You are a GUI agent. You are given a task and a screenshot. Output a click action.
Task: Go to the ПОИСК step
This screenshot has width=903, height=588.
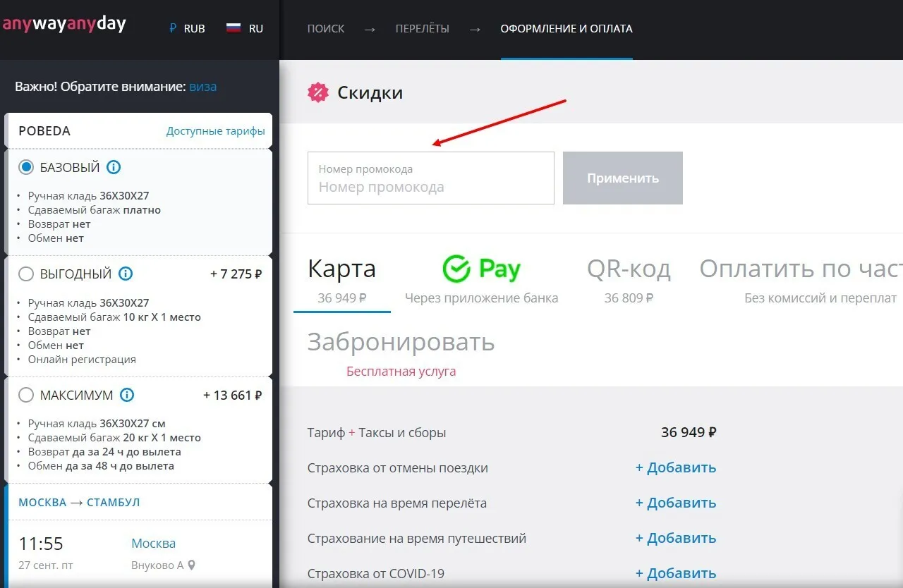(x=326, y=29)
